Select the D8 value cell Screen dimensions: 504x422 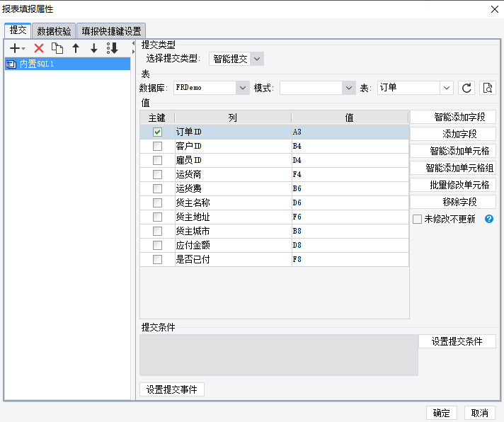350,245
